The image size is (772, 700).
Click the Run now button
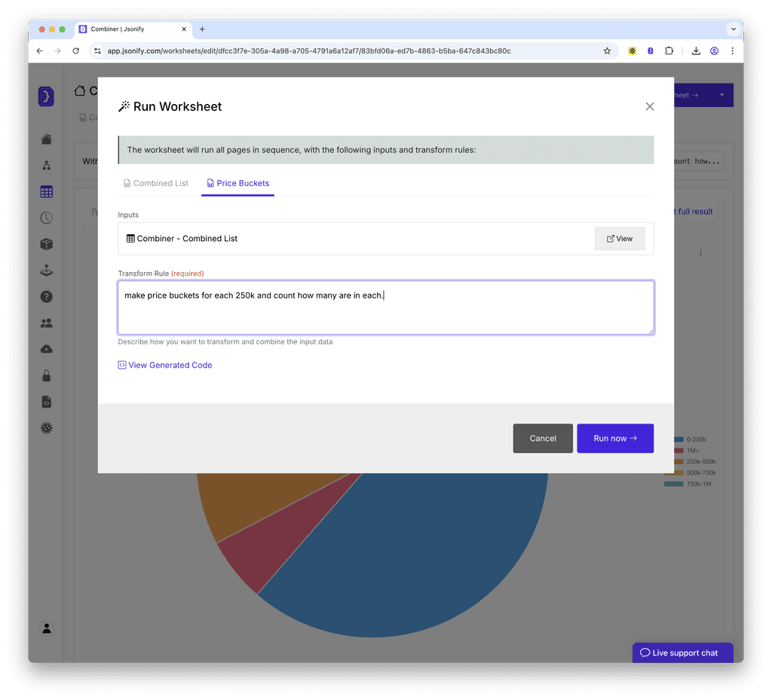point(615,439)
